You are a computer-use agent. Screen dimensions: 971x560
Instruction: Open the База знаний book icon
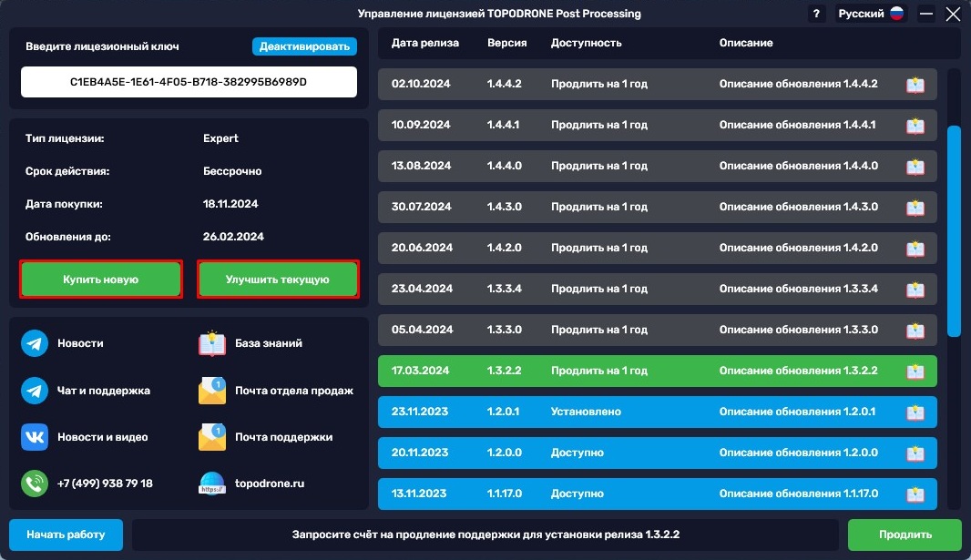click(x=212, y=343)
